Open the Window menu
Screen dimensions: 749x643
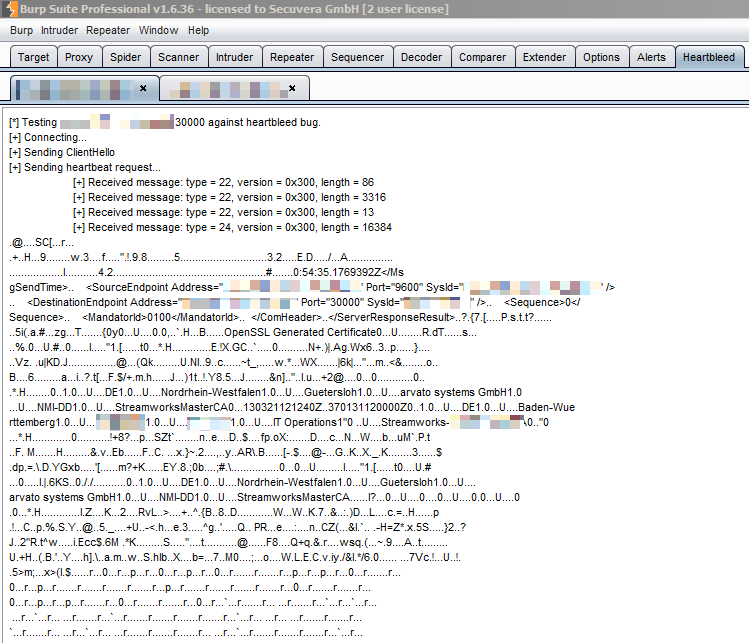coord(159,31)
